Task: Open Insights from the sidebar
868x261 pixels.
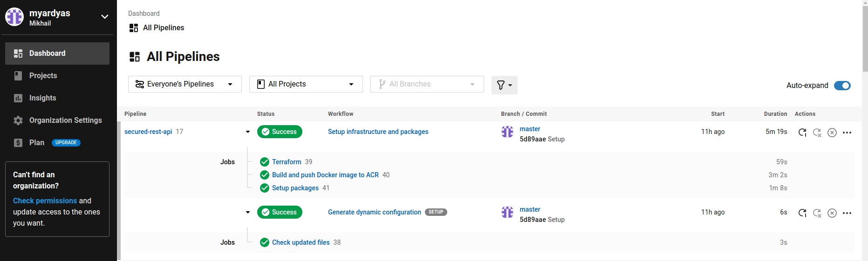Action: click(x=42, y=98)
